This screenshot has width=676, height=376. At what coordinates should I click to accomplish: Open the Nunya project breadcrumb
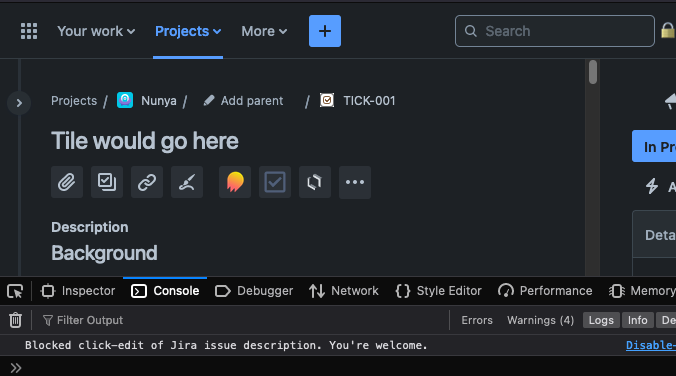[x=159, y=101]
